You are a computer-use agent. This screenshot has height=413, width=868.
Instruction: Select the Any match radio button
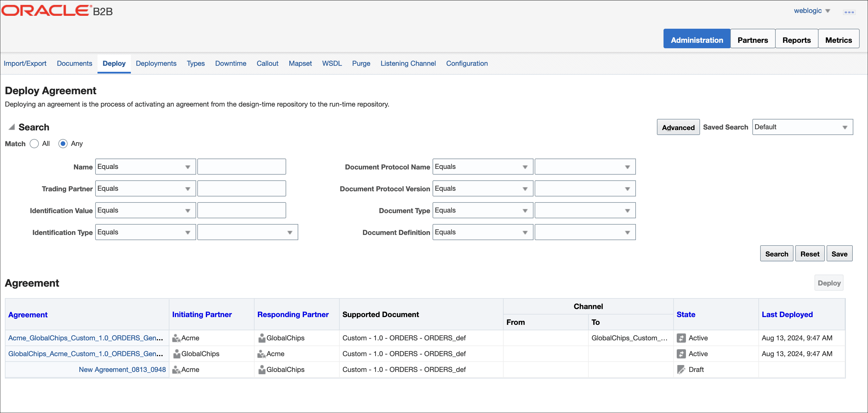pyautogui.click(x=63, y=144)
